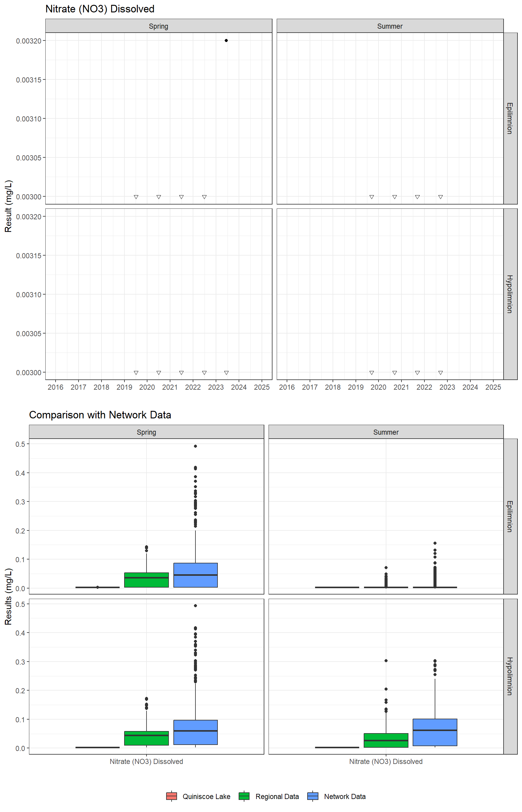Click the 2022 triangle marker in Spring Epilimnion time series
This screenshot has height=812, width=522.
(205, 197)
